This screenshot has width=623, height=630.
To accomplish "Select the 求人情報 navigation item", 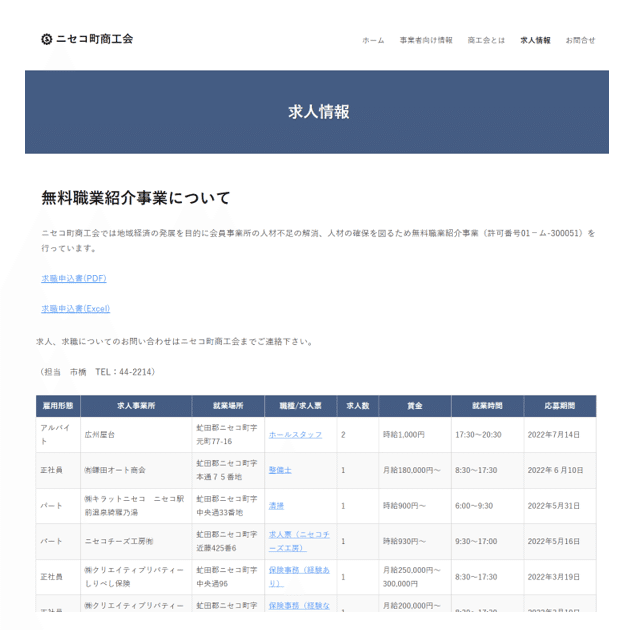I will click(x=535, y=40).
